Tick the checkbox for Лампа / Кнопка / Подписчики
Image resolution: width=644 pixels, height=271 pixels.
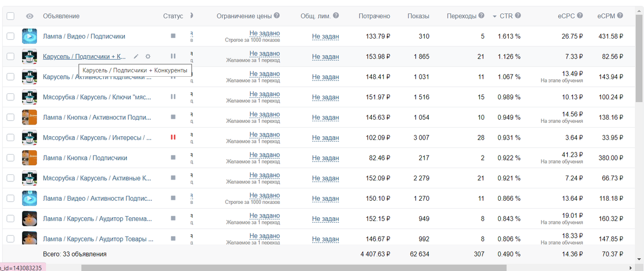pos(10,158)
